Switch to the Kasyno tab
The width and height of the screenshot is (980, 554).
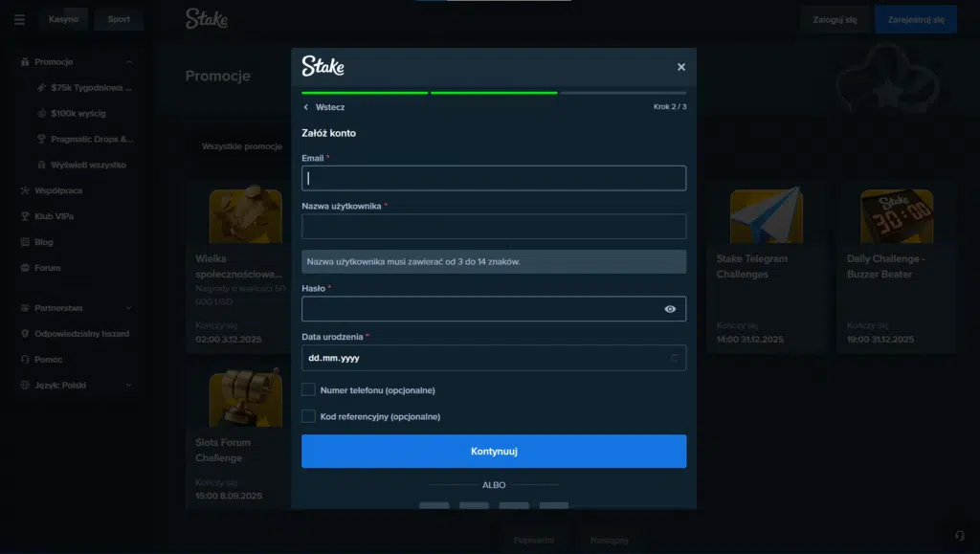pos(64,19)
